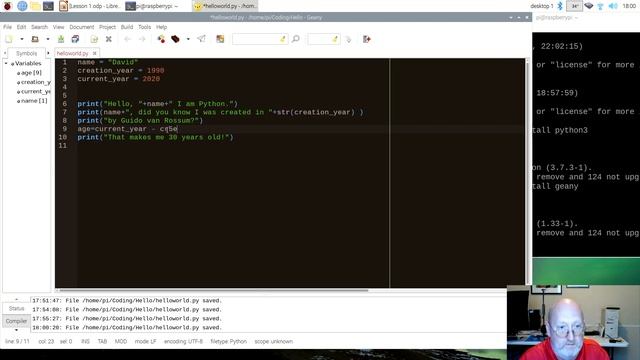
Task: Build the file with the brick icon
Action: (x=176, y=39)
